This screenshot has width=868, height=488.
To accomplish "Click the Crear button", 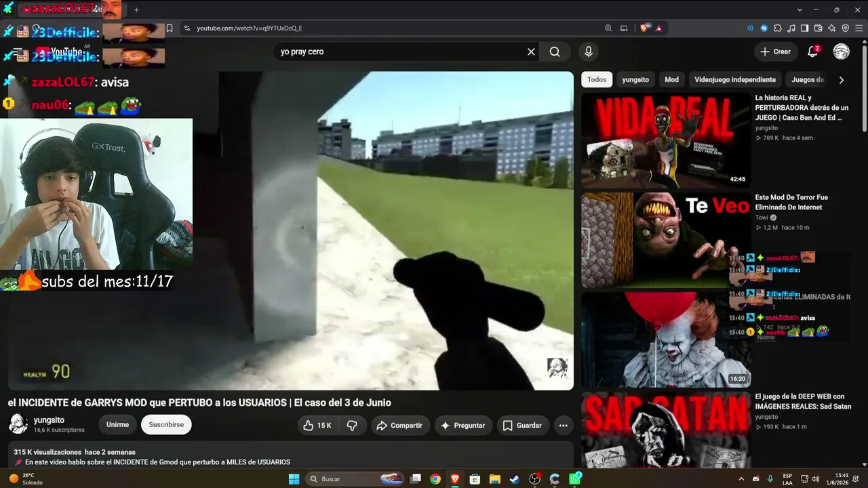I will (x=775, y=52).
